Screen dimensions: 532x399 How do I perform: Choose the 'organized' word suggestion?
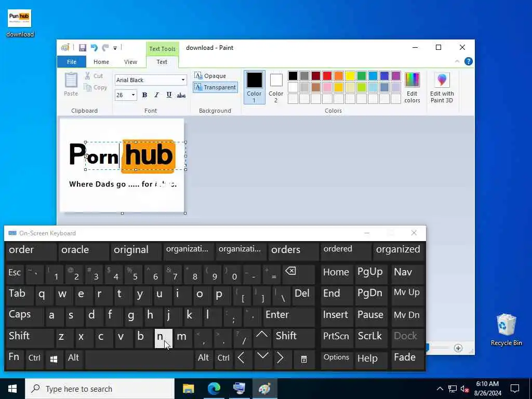[x=398, y=251]
